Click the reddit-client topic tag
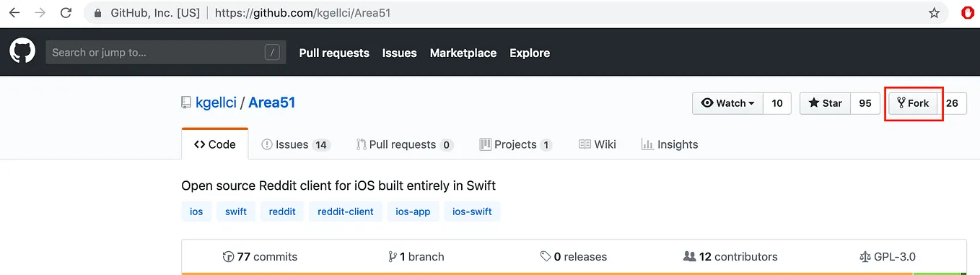This screenshot has width=980, height=275. (346, 211)
